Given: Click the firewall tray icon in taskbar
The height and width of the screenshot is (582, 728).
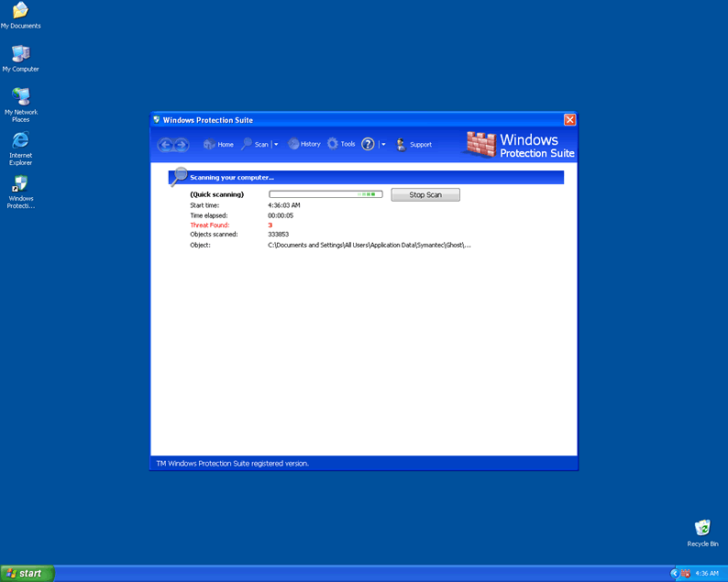Looking at the screenshot, I should pyautogui.click(x=684, y=573).
